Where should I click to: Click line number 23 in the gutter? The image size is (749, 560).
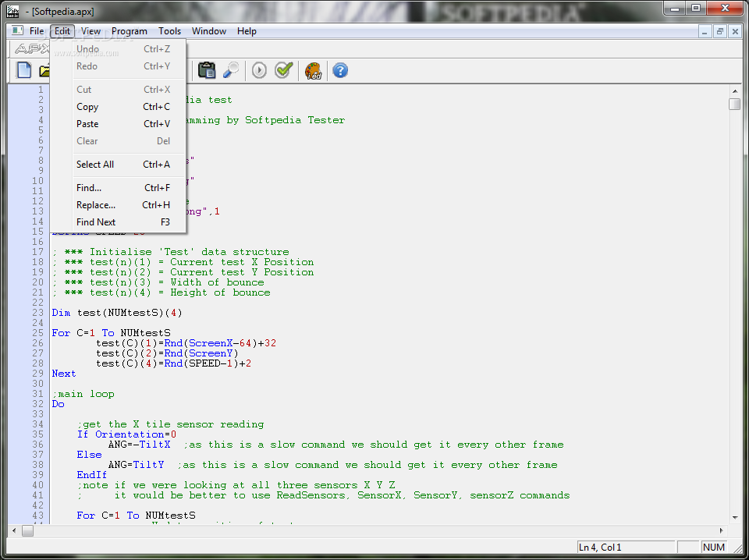coord(37,314)
